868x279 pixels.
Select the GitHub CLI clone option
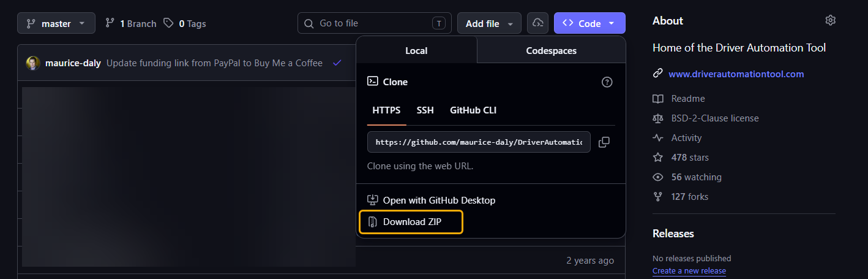pyautogui.click(x=473, y=110)
